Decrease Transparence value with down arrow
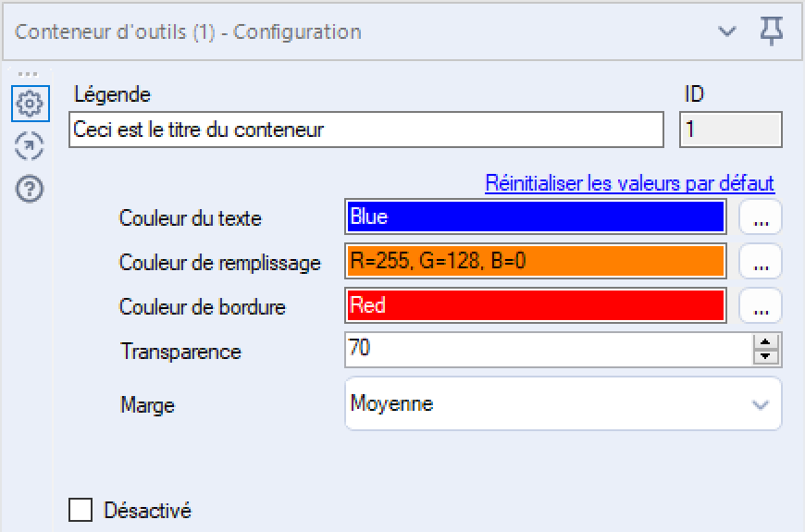The height and width of the screenshot is (532, 805). 765,356
